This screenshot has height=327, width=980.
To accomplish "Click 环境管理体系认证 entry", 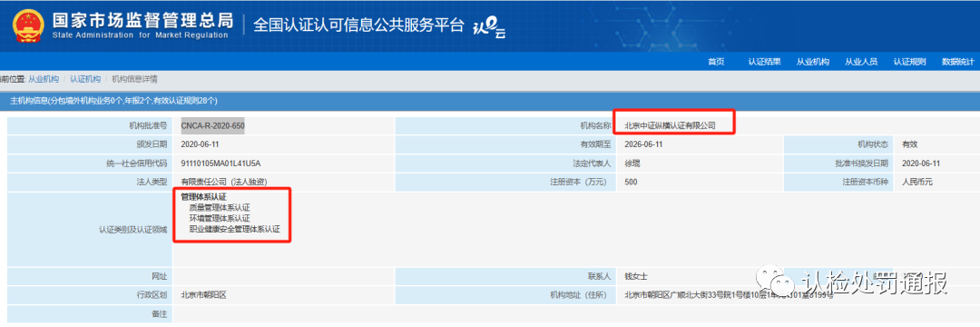I will tap(220, 218).
